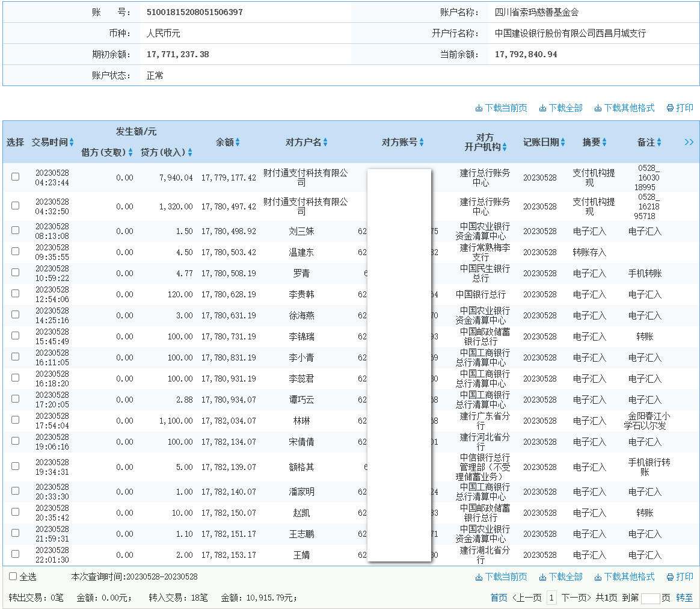700x609 pixels.
Task: Focus the go-to page number field
Action: point(651,598)
